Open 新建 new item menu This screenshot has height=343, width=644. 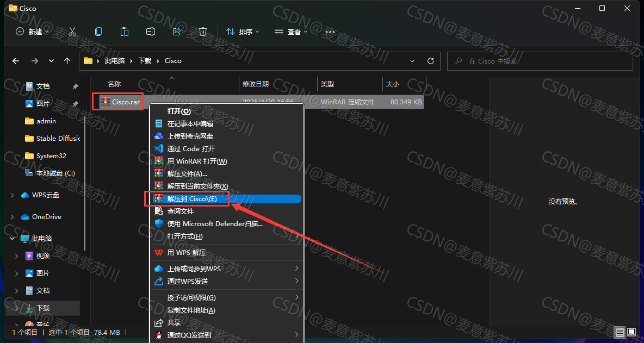coord(33,32)
